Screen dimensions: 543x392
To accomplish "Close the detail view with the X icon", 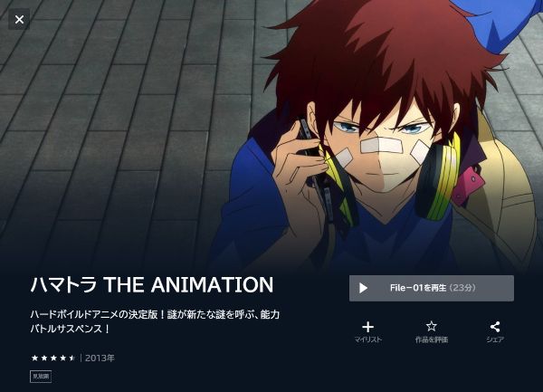I will coord(19,19).
